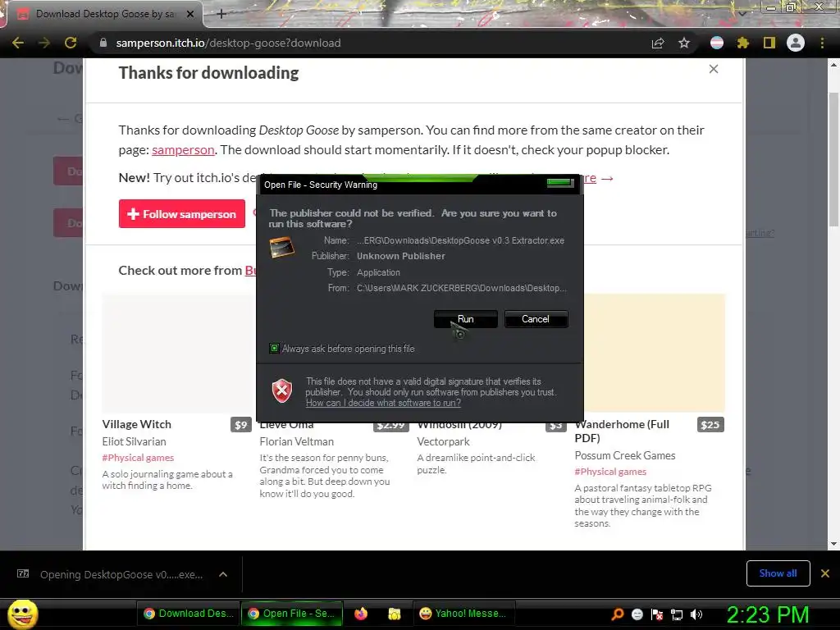Open the smiley Start button
Screen dimensions: 840x630
pyautogui.click(x=22, y=614)
